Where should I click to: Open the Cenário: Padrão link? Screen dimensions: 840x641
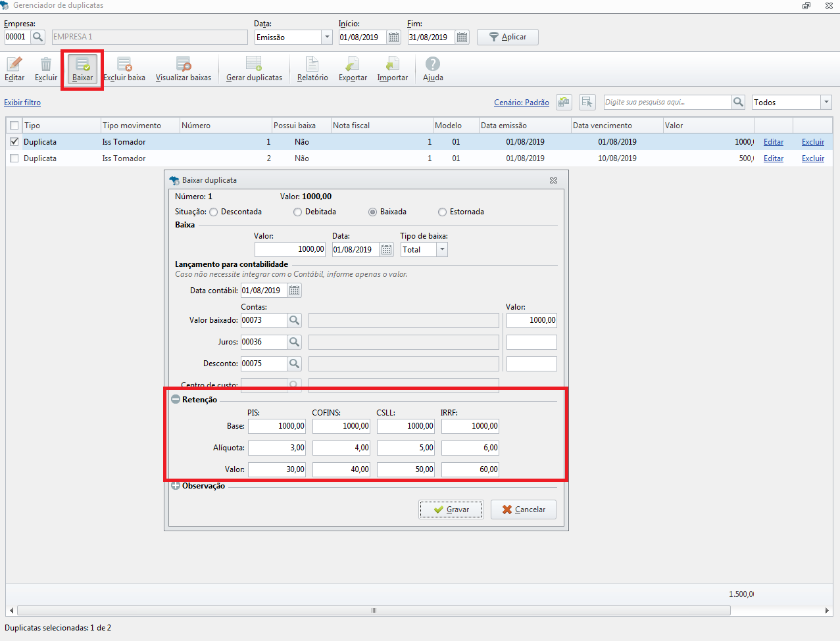tap(522, 103)
